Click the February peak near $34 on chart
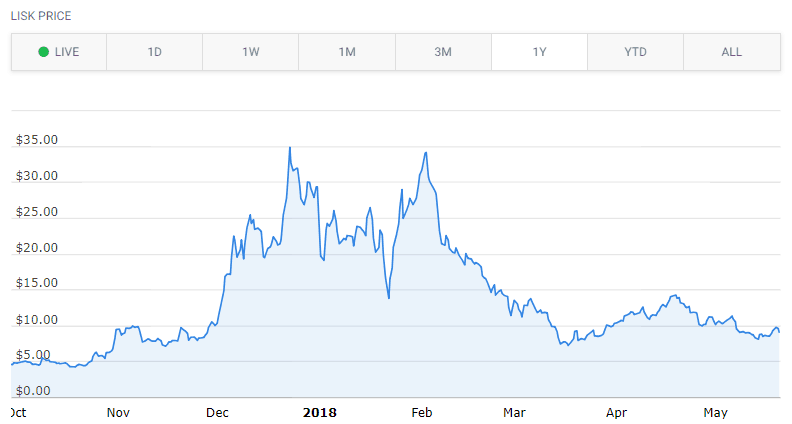The image size is (792, 424). [426, 153]
